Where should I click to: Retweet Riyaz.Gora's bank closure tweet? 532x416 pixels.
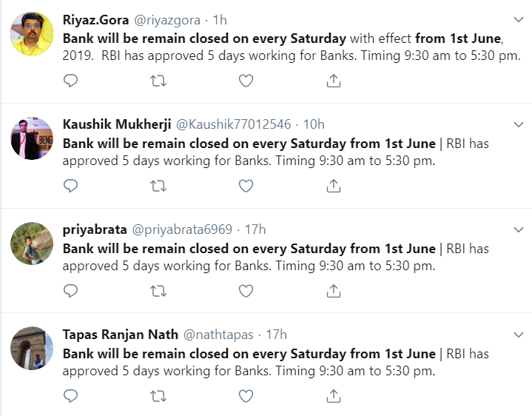158,81
